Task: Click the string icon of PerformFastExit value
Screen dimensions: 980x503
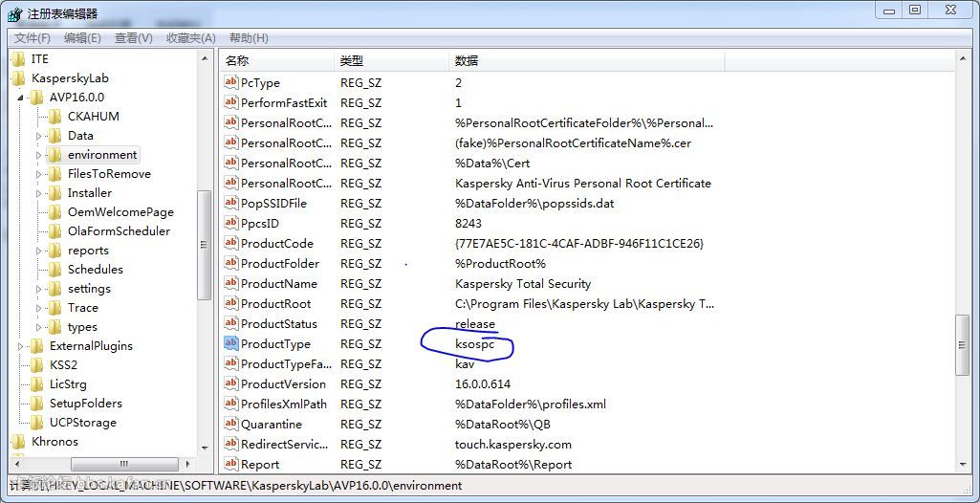Action: pos(230,102)
